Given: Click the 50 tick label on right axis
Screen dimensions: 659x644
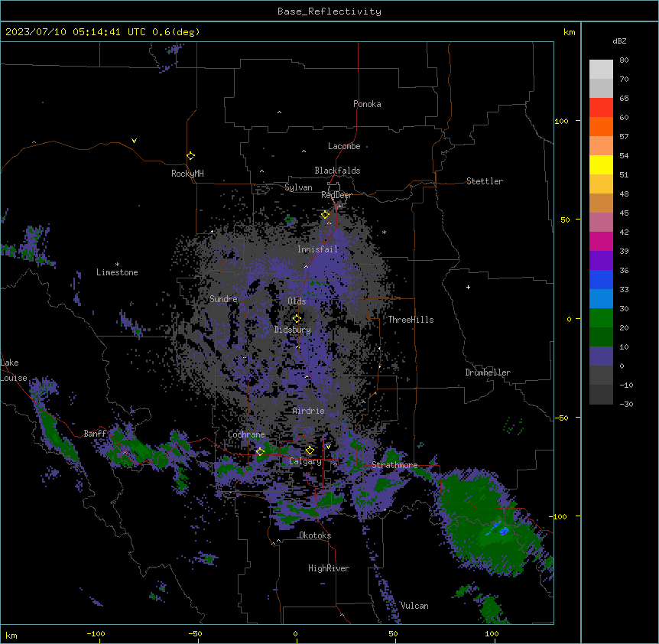Looking at the screenshot, I should 565,220.
